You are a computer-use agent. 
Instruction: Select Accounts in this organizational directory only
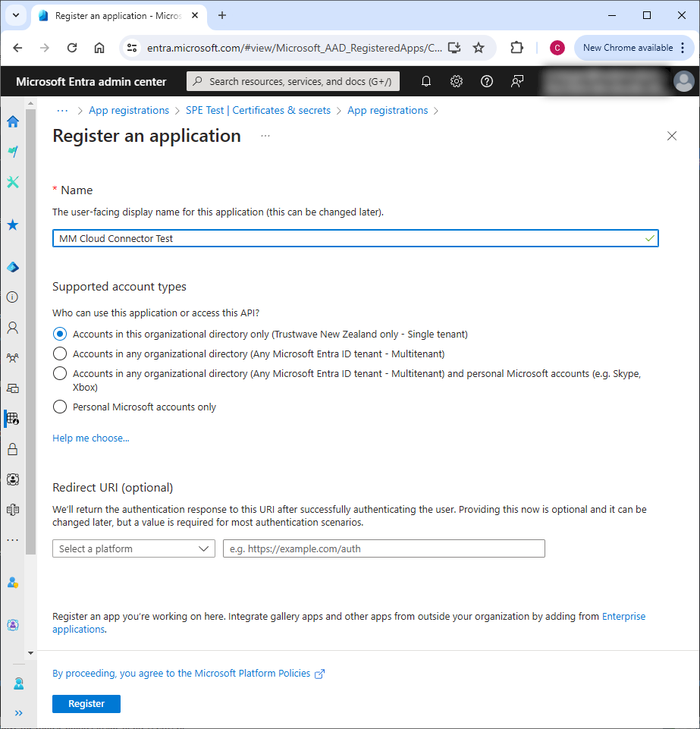click(x=60, y=334)
